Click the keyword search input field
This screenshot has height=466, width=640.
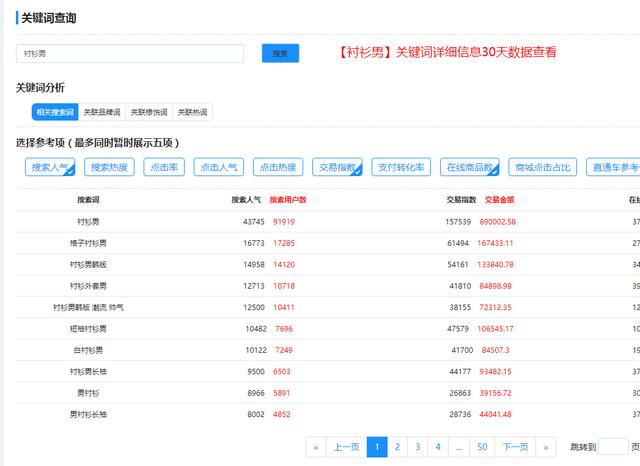tap(129, 54)
